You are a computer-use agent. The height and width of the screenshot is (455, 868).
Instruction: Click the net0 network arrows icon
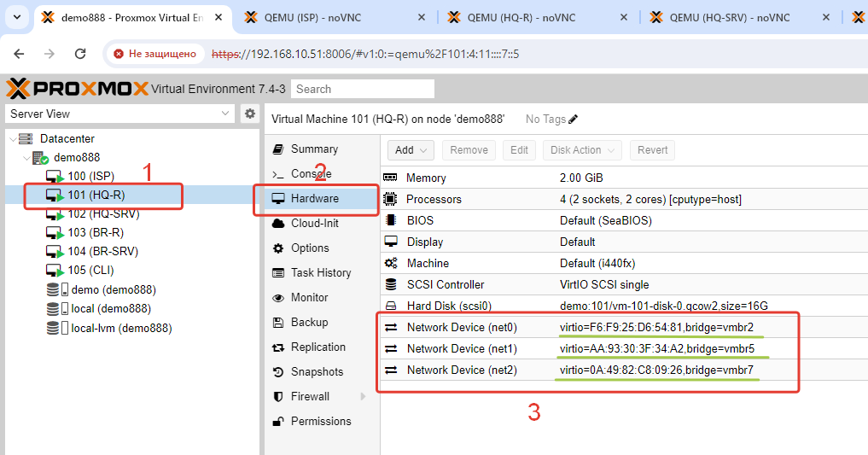point(391,327)
